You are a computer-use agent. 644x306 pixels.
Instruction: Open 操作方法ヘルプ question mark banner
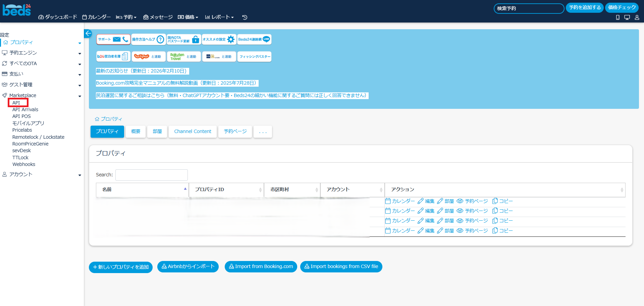point(148,39)
